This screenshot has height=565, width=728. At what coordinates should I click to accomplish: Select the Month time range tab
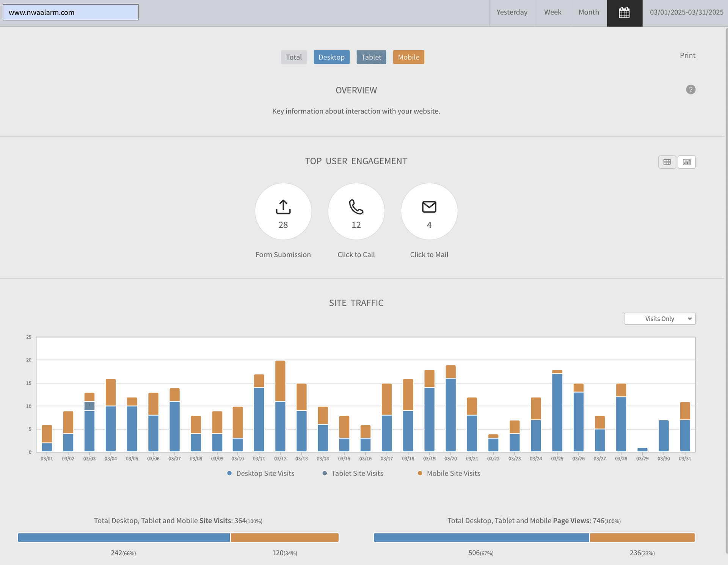point(588,12)
